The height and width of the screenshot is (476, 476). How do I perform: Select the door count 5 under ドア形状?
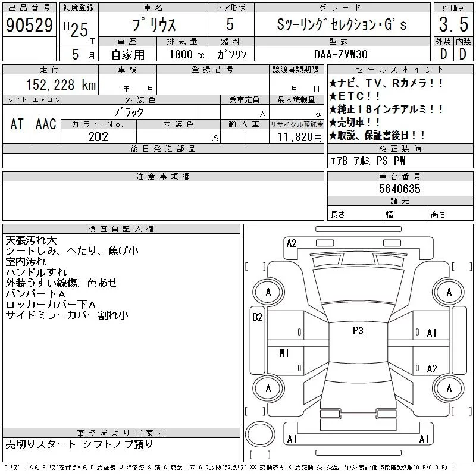[230, 24]
